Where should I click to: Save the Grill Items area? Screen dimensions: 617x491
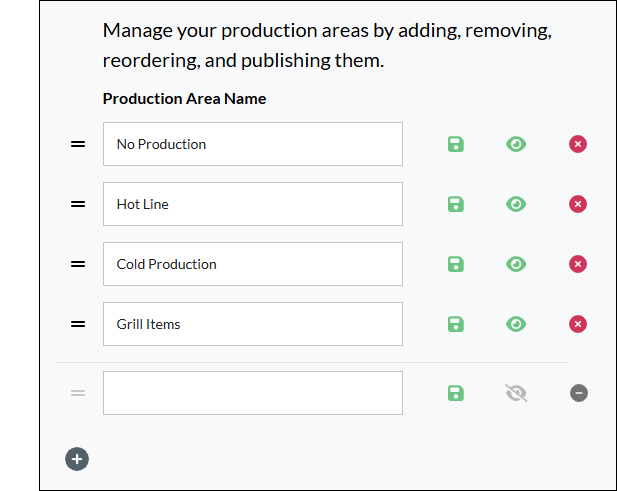click(456, 324)
